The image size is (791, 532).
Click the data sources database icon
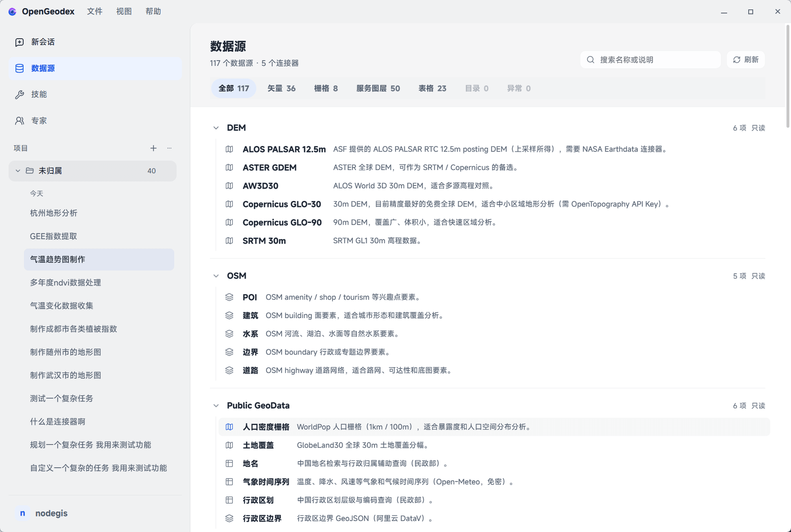[x=19, y=68]
